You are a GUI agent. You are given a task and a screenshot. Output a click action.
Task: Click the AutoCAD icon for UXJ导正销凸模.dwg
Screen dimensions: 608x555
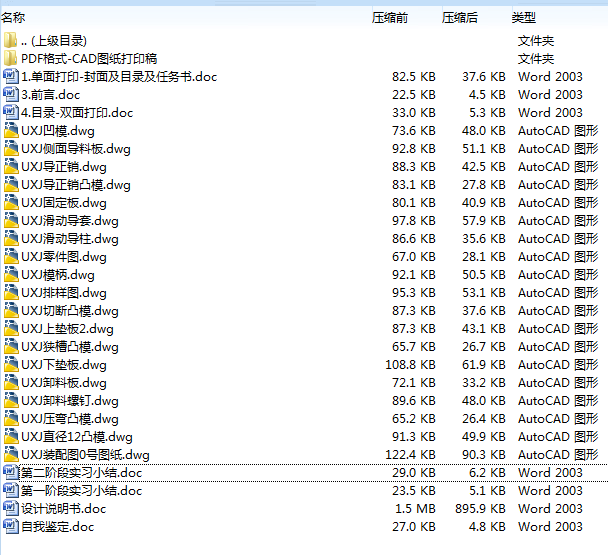click(11, 184)
